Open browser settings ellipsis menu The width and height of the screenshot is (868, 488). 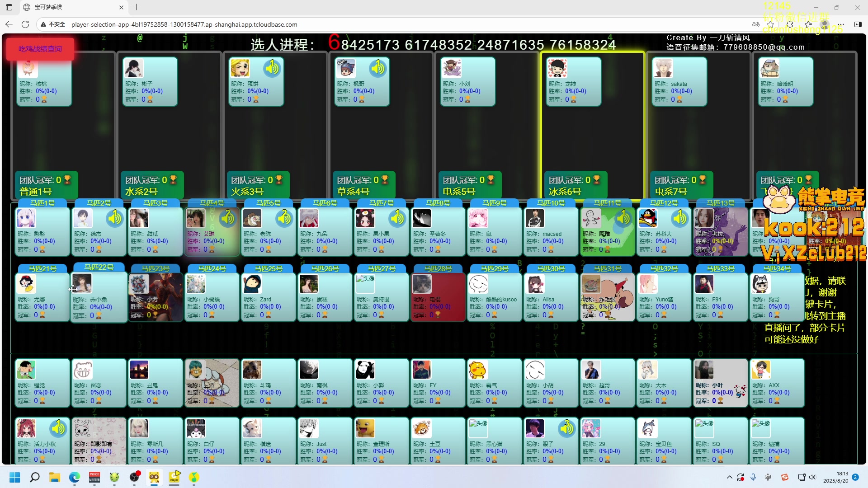[x=841, y=24]
